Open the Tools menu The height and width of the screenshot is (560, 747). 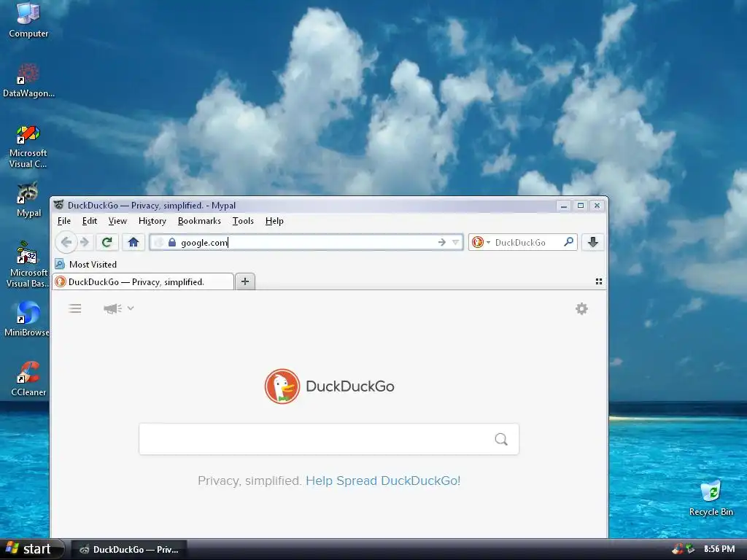(x=243, y=221)
